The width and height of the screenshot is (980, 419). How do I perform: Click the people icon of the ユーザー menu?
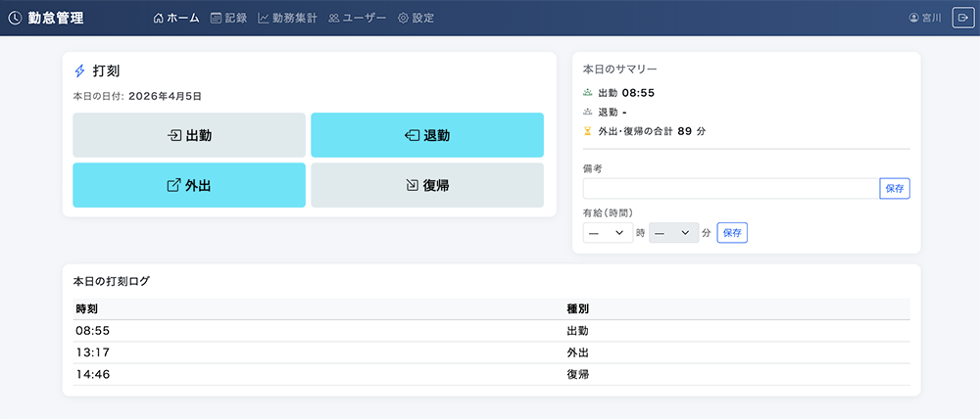(x=334, y=18)
